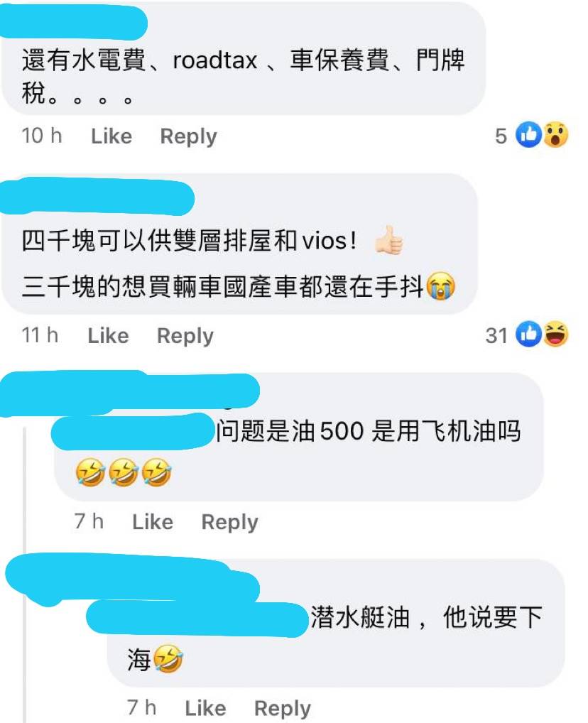Open redacted commenter name above vios comment
The height and width of the screenshot is (723, 588).
[x=97, y=197]
